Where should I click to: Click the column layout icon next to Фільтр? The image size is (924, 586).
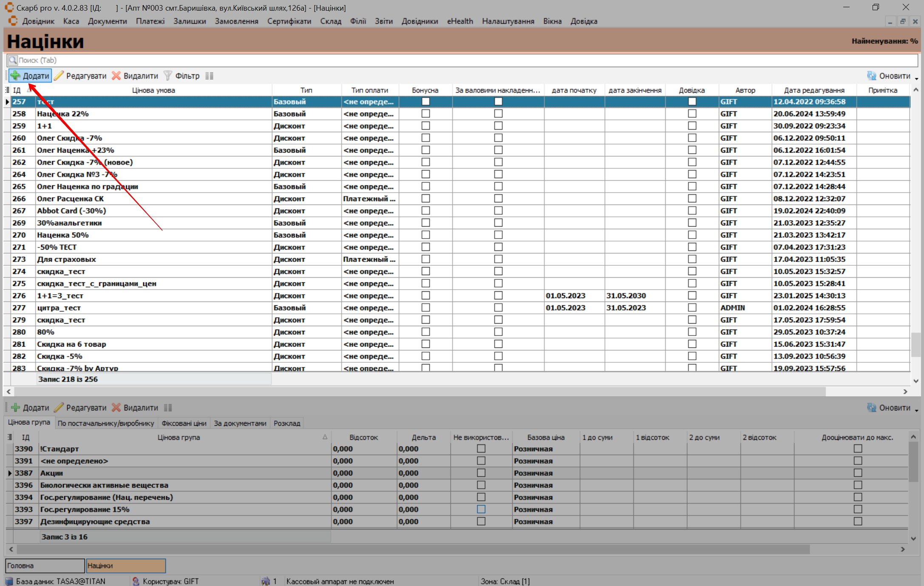(209, 76)
